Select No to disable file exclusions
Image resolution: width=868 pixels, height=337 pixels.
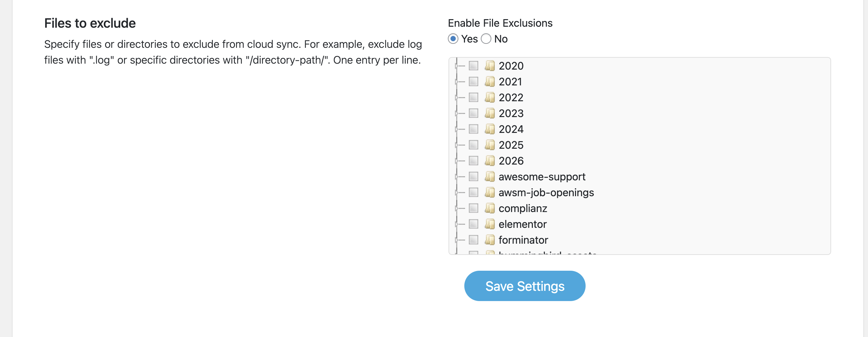[485, 39]
